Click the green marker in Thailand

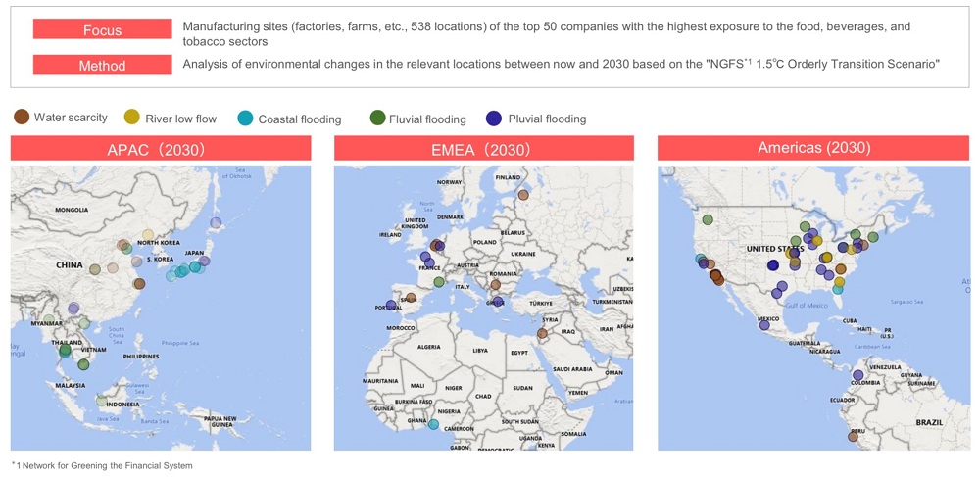point(65,350)
